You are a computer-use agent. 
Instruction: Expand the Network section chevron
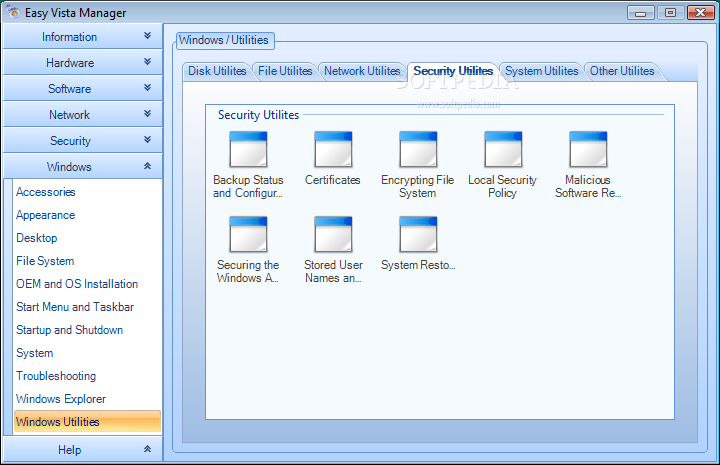[147, 113]
